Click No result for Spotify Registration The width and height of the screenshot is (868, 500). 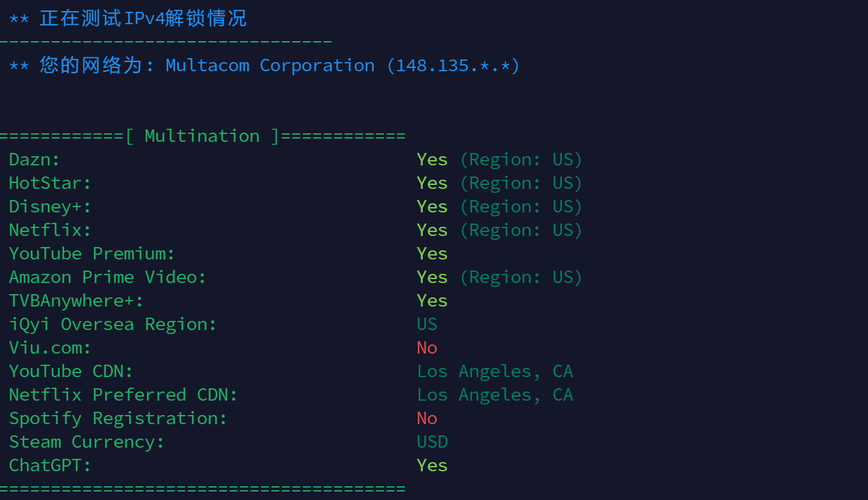click(427, 418)
